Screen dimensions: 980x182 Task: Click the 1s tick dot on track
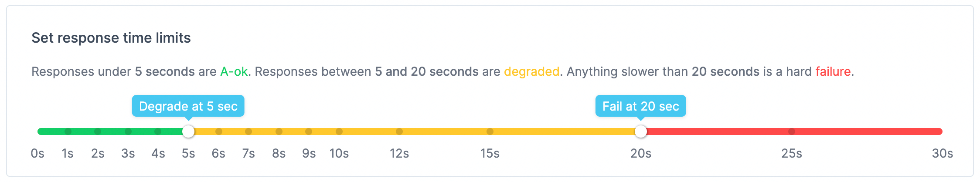[x=68, y=131]
